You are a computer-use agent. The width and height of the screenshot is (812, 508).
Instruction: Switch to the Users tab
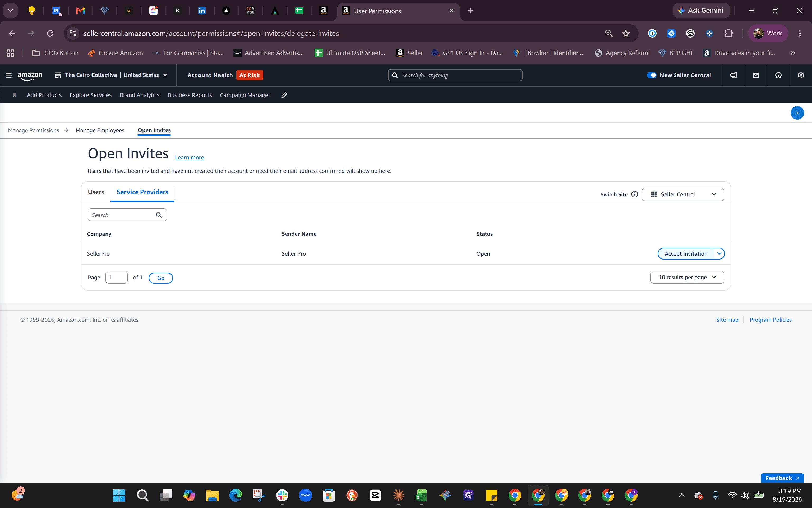pos(96,192)
